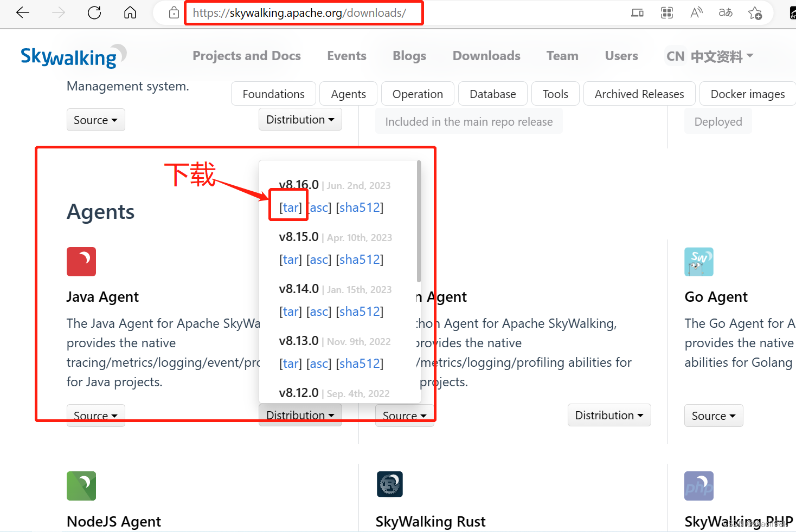Open the apps/QR grid icon in the address bar
Screen dimensions: 796x532
pyautogui.click(x=667, y=12)
